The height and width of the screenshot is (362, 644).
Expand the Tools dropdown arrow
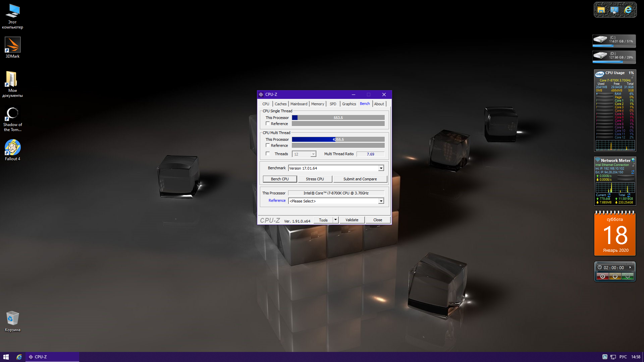[335, 220]
